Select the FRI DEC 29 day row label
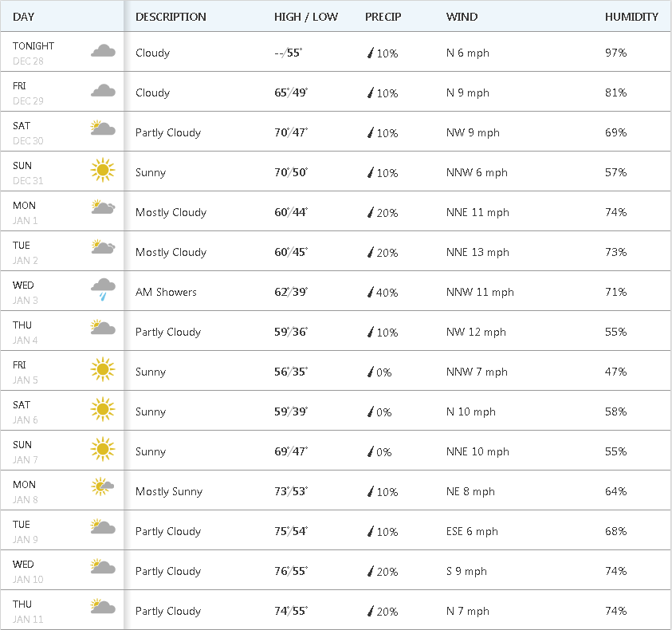Image resolution: width=672 pixels, height=630 pixels. 28,93
